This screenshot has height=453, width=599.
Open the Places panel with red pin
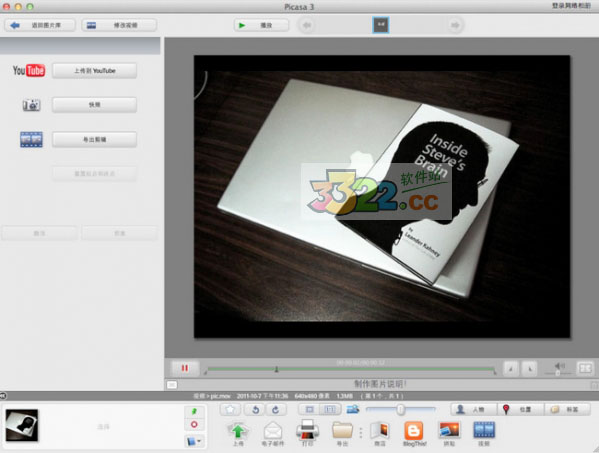tap(520, 409)
